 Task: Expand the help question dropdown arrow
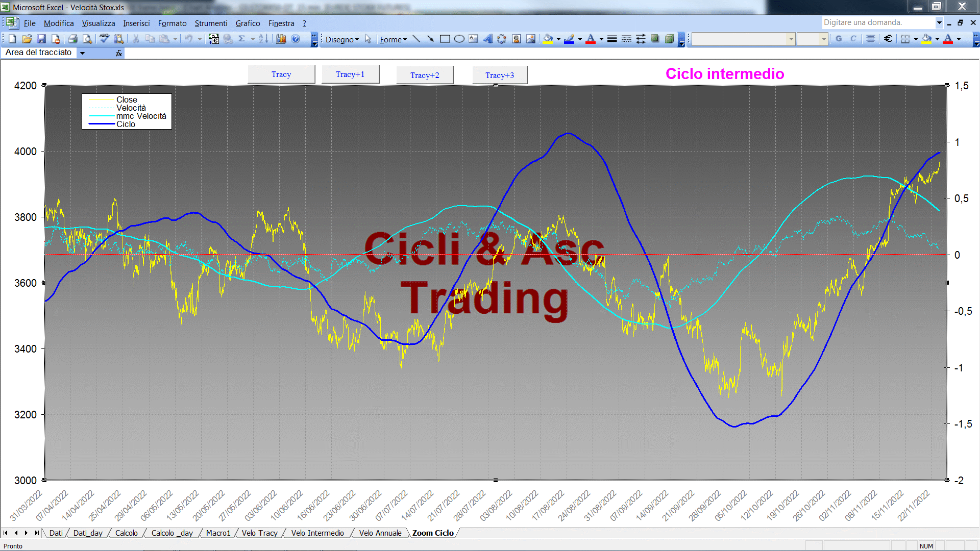click(x=939, y=22)
